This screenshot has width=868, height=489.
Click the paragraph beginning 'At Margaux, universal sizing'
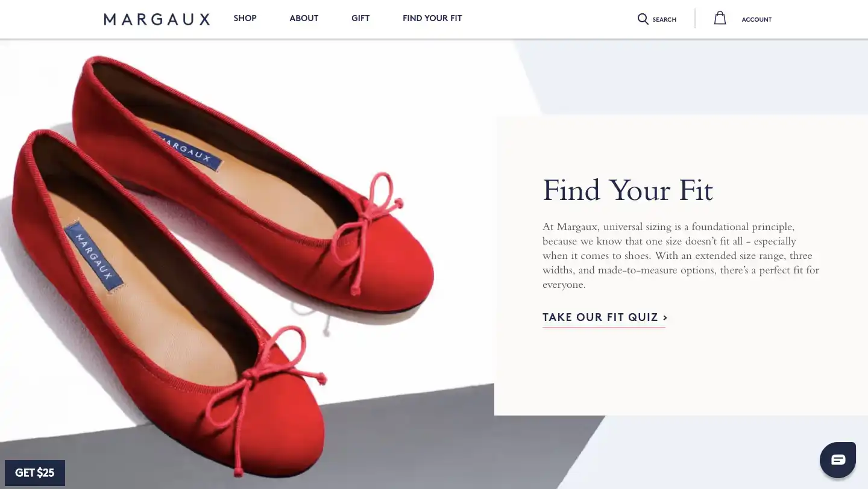coord(681,256)
